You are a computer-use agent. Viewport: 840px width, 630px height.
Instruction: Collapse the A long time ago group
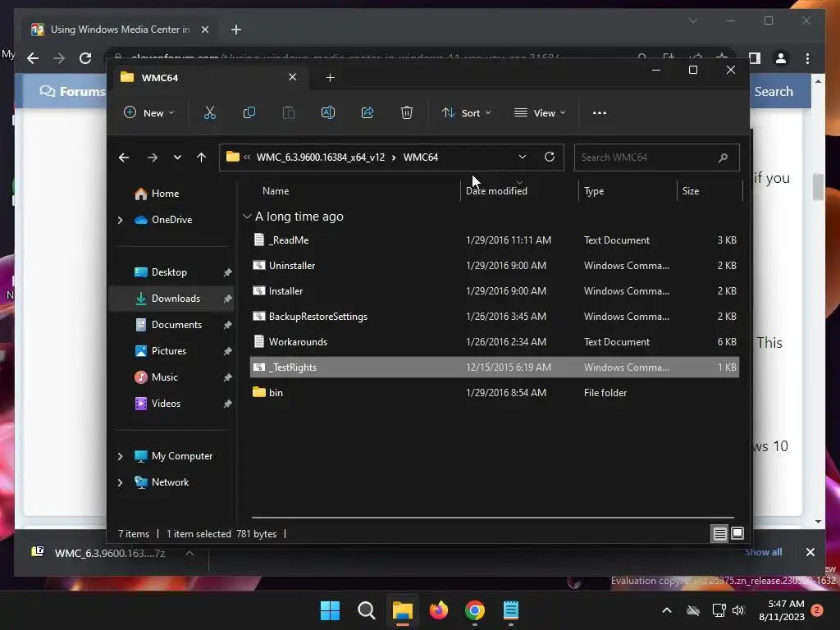tap(247, 217)
